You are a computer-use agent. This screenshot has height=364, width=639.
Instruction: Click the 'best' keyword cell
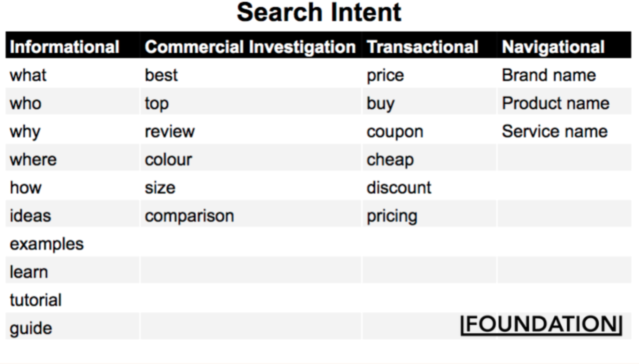161,75
